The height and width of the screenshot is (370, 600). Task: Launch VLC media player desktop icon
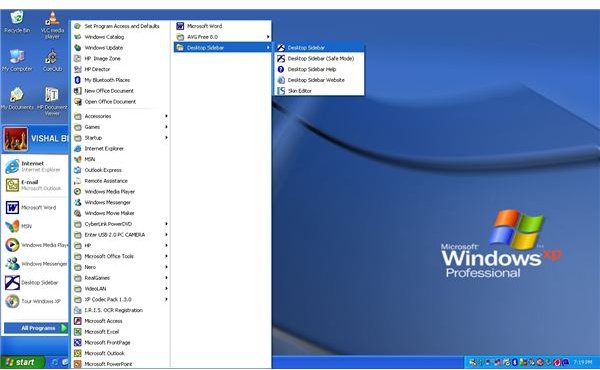click(52, 25)
